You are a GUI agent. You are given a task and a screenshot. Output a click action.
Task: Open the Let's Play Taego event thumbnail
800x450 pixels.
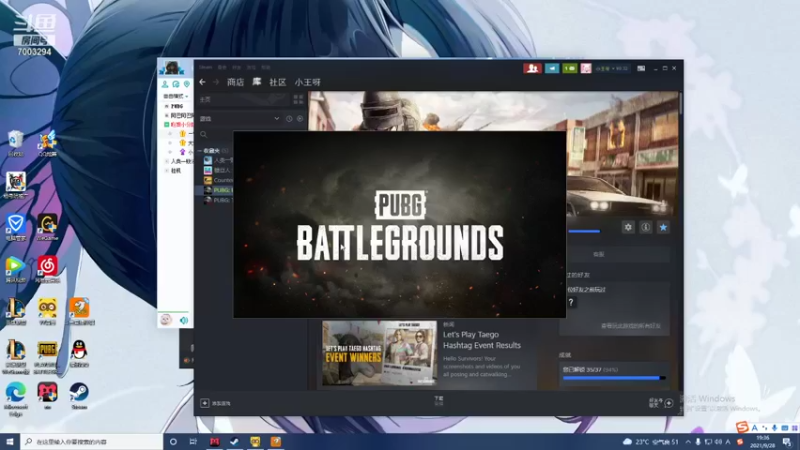point(379,353)
